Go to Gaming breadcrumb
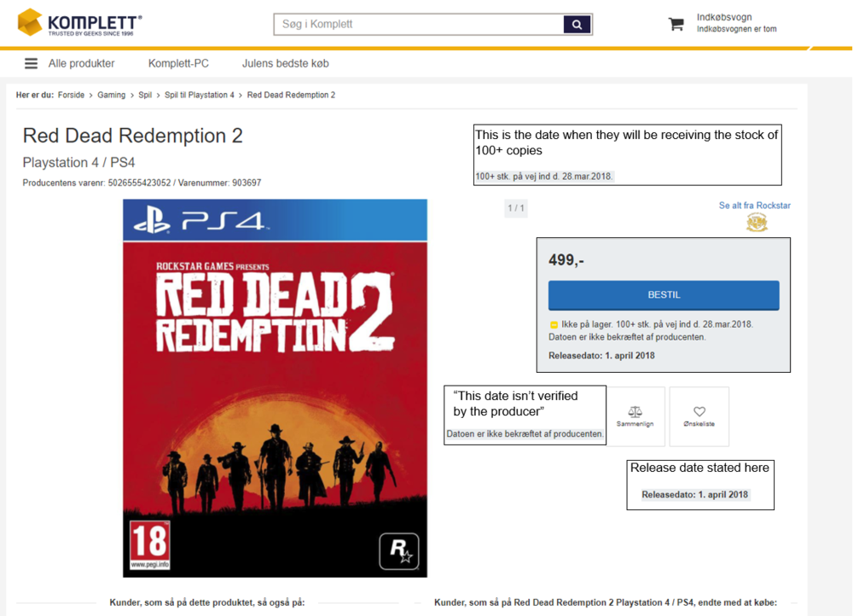853x616 pixels. tap(112, 95)
